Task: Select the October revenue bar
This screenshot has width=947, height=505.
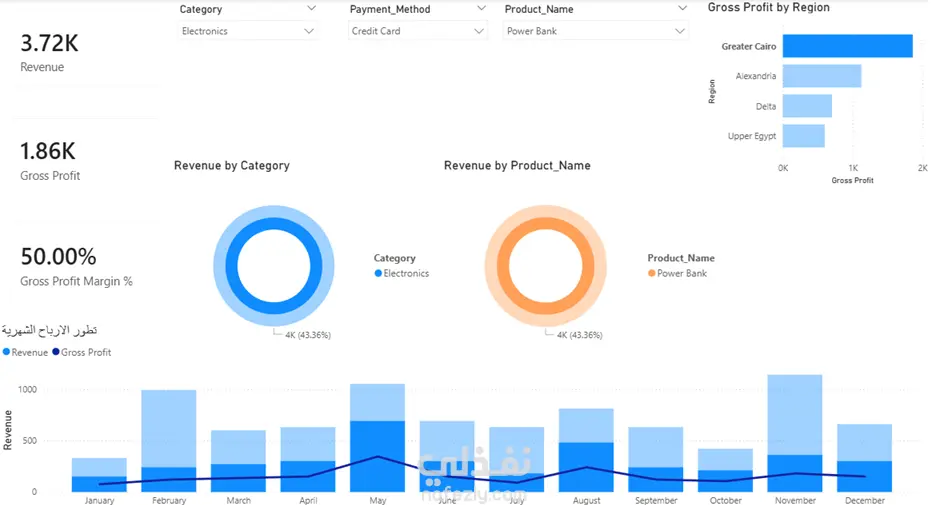Action: pos(725,470)
